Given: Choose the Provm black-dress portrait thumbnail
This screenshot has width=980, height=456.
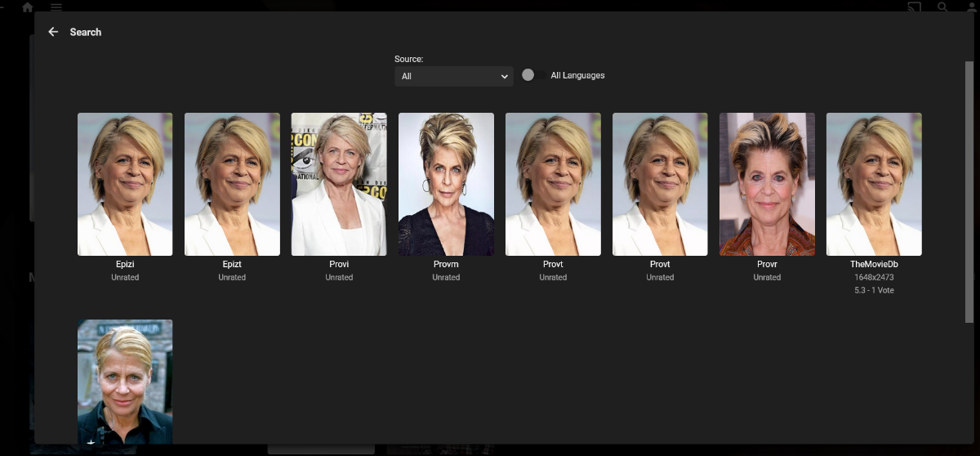Looking at the screenshot, I should coord(446,185).
